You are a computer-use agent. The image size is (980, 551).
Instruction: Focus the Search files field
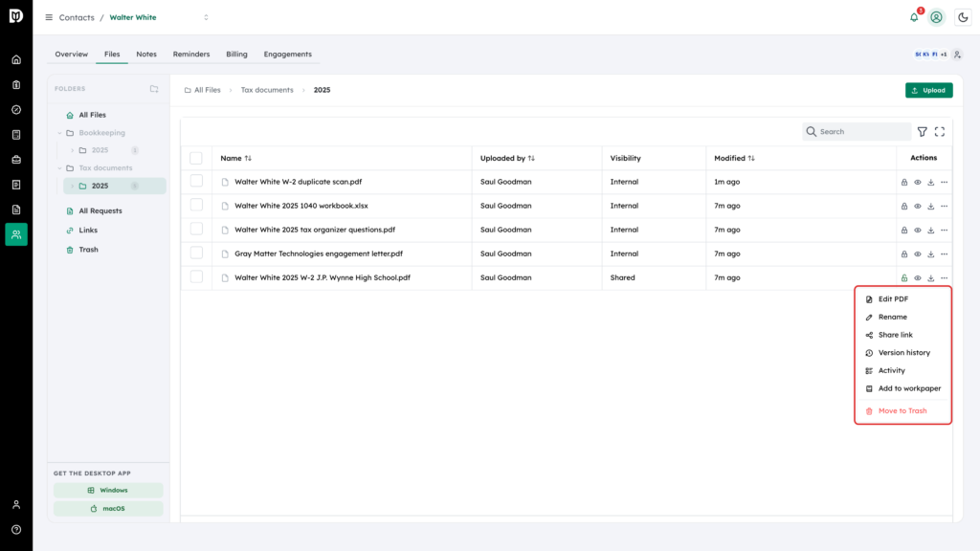857,132
